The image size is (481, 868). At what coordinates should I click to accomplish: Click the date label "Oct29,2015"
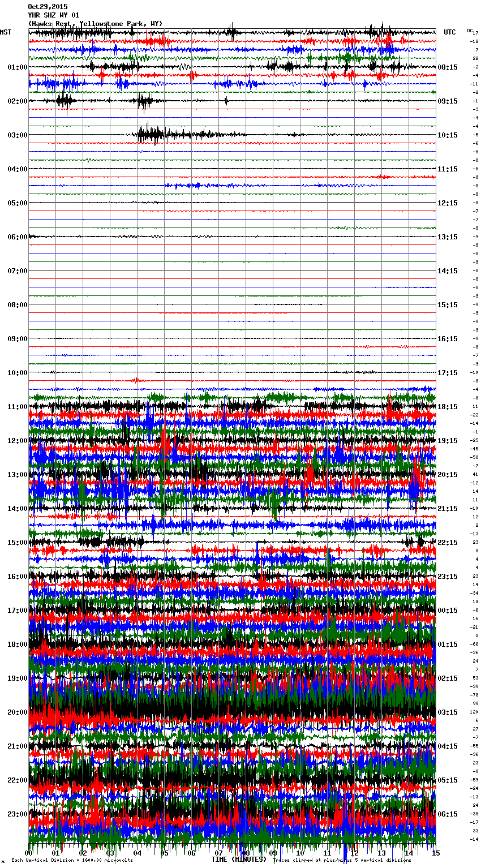(x=48, y=7)
